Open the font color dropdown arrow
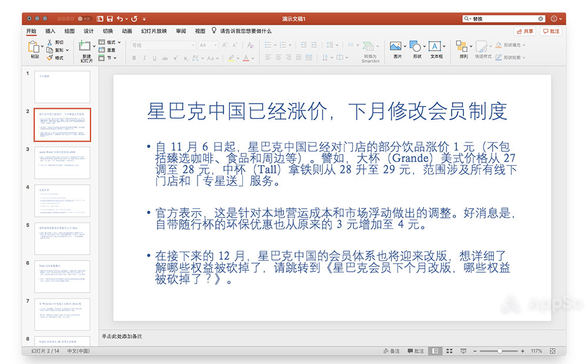Image resolution: width=588 pixels, height=364 pixels. [253, 58]
